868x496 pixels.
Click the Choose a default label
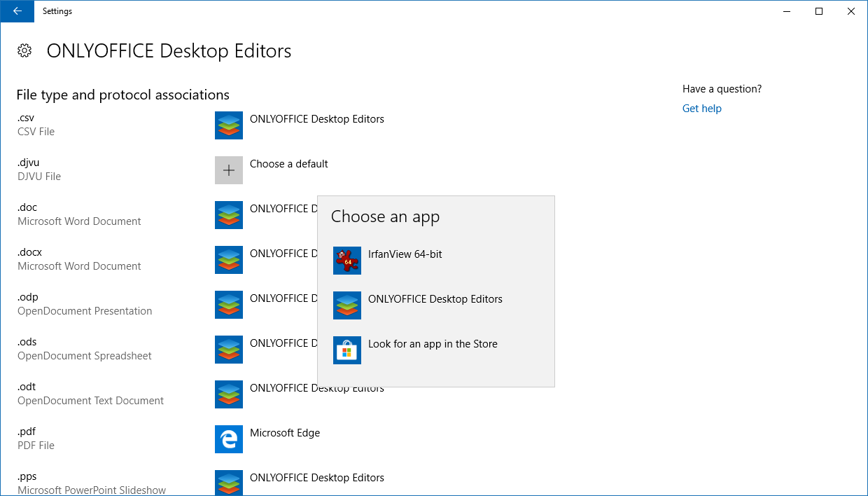pyautogui.click(x=288, y=164)
